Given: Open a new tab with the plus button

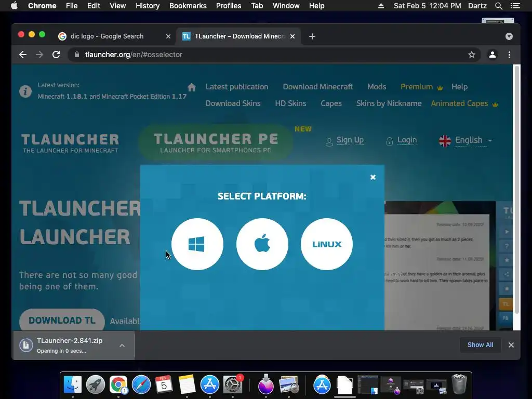Looking at the screenshot, I should pyautogui.click(x=312, y=36).
